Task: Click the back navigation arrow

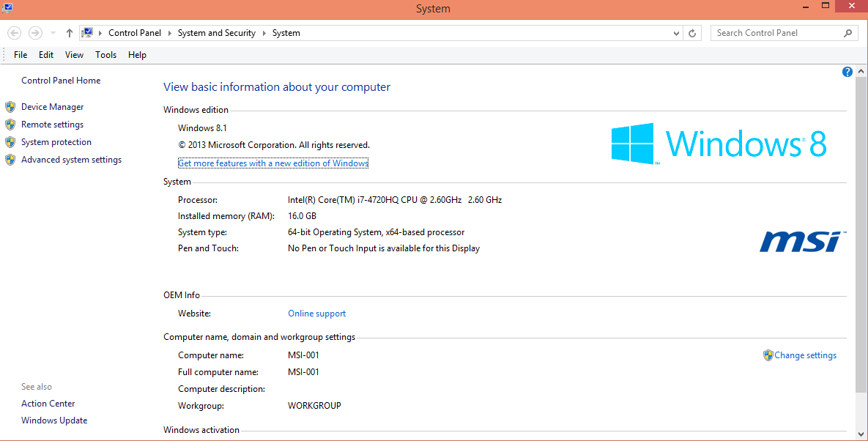Action: point(15,33)
